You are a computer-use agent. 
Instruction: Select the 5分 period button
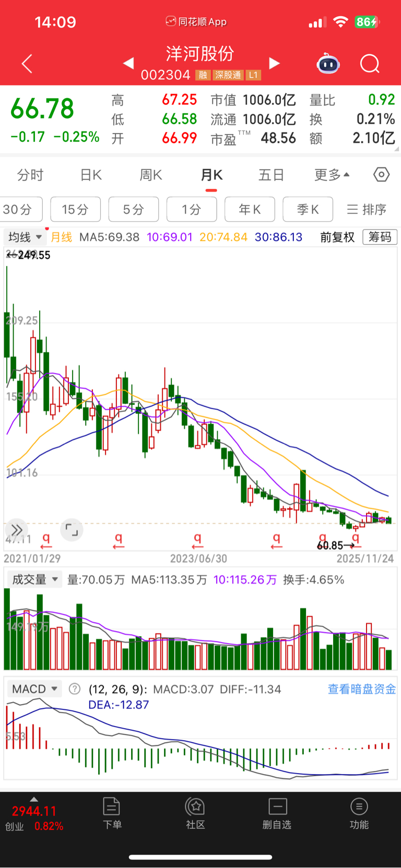coord(134,209)
